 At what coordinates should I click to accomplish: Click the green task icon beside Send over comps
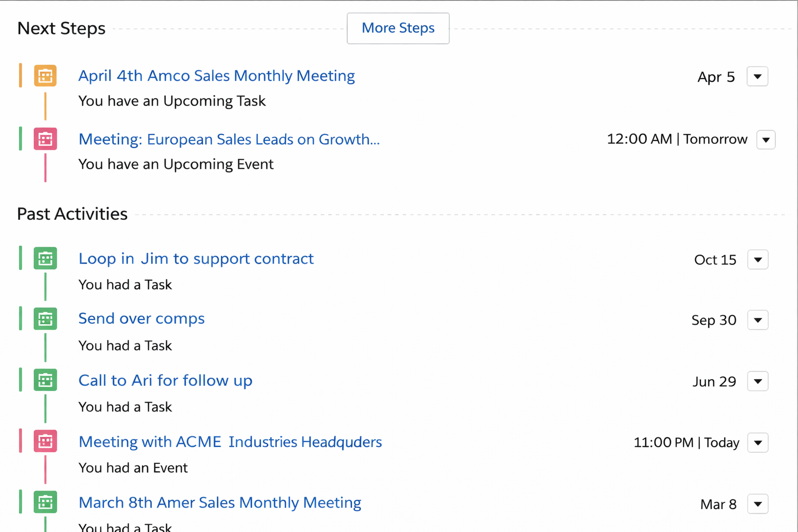(x=45, y=319)
